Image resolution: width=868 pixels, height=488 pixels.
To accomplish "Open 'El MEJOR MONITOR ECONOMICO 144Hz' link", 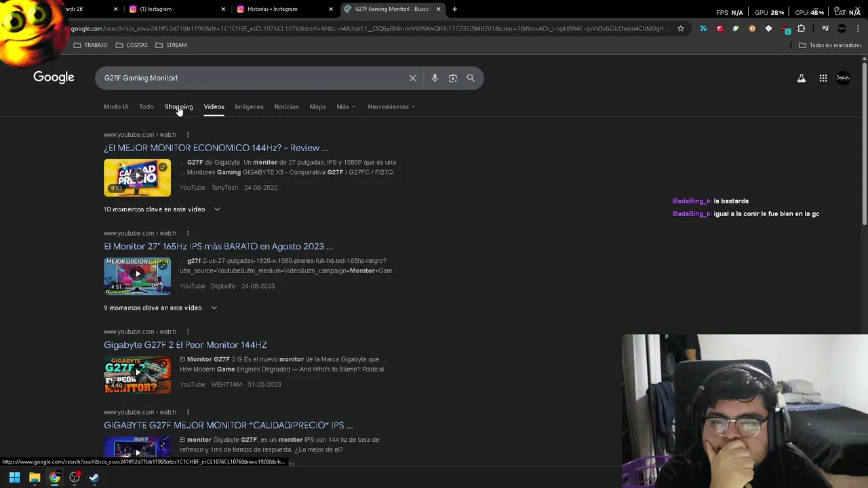I will [216, 148].
